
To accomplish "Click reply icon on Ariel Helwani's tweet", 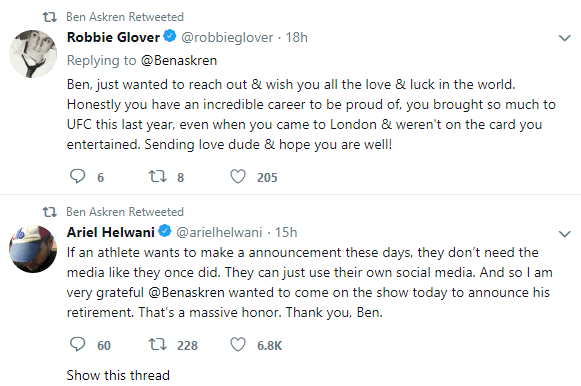I will click(77, 345).
